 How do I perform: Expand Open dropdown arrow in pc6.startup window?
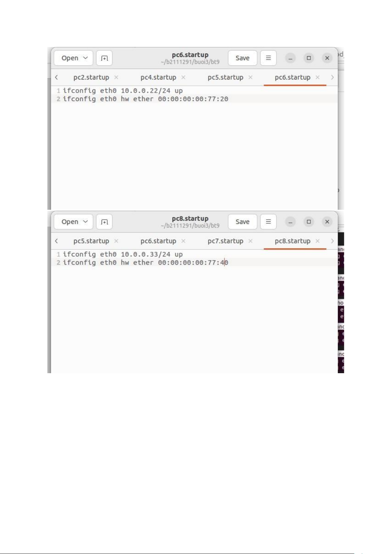[x=86, y=58]
